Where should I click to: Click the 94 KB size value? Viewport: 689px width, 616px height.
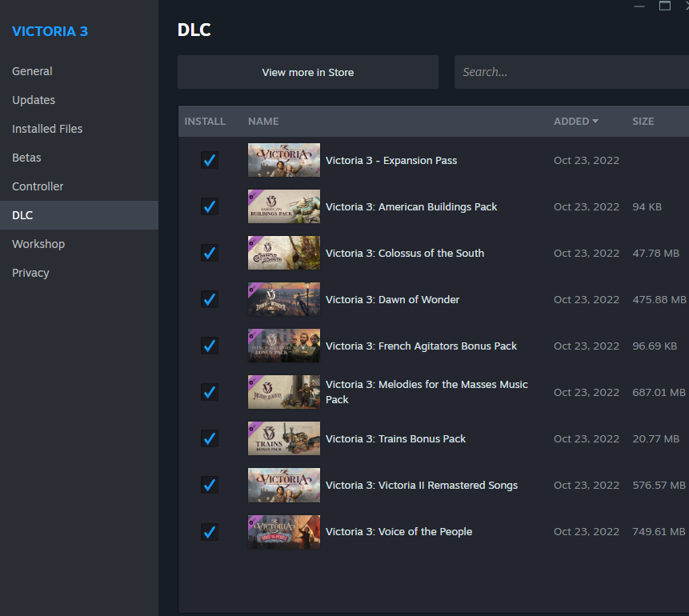click(x=647, y=207)
